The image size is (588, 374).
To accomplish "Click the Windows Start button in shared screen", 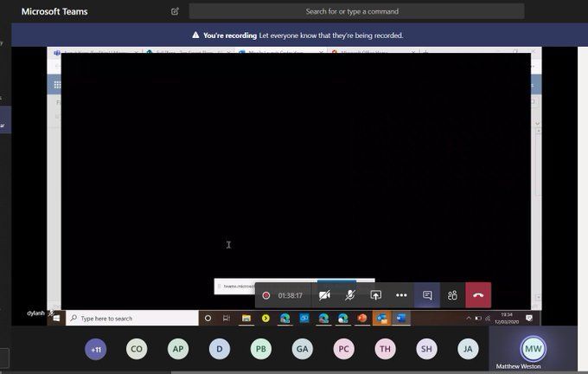I will (56, 319).
